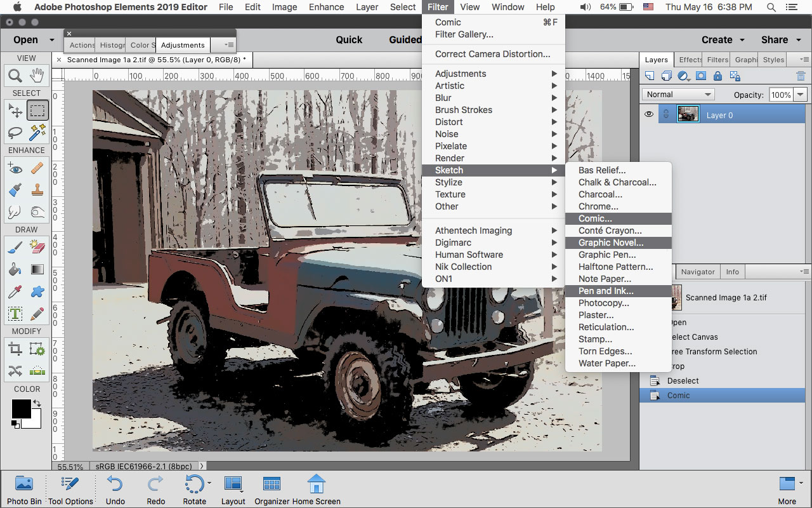Screen dimensions: 812x508
Task: Select the Spot Healing Brush bandage tool
Action: pyautogui.click(x=37, y=168)
